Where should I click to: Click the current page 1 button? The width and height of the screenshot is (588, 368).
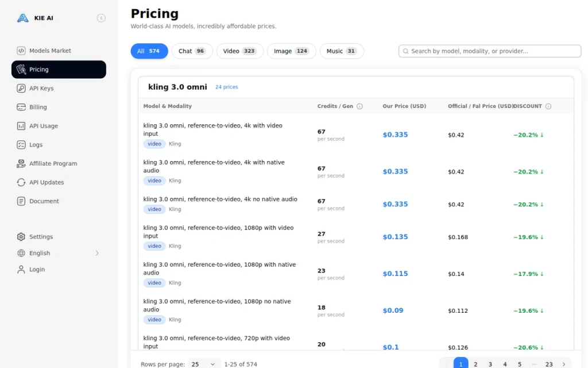pyautogui.click(x=461, y=363)
